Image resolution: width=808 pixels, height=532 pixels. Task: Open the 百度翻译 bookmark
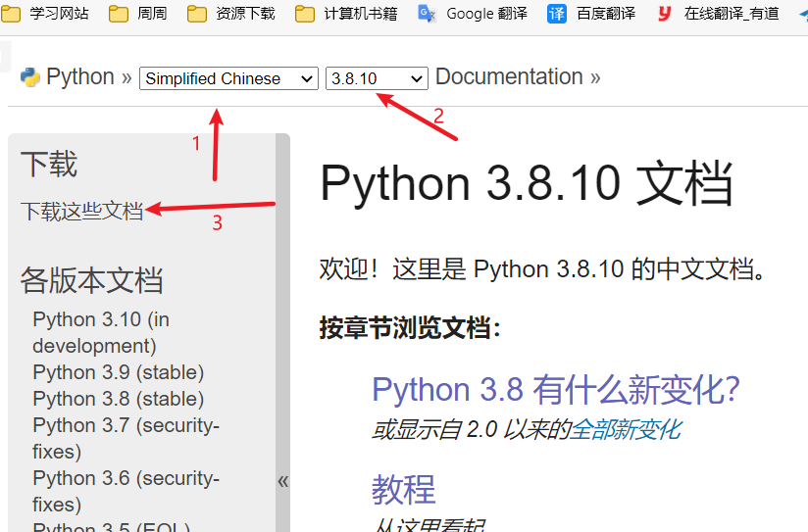[591, 14]
